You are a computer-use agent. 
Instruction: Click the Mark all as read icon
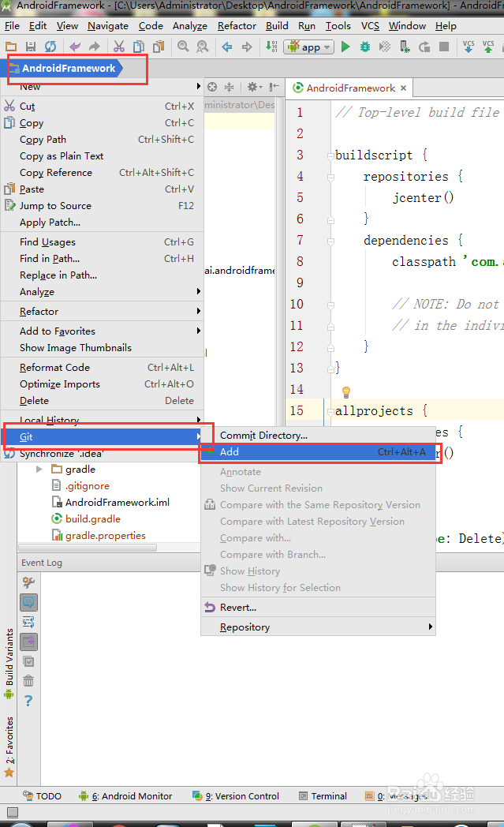click(x=28, y=661)
